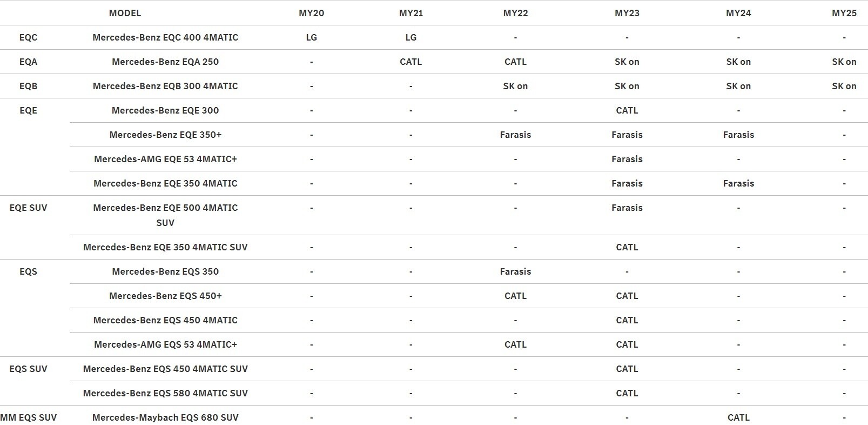Click Farasis under MY22 for EQS 350
The image size is (868, 425).
(x=515, y=271)
